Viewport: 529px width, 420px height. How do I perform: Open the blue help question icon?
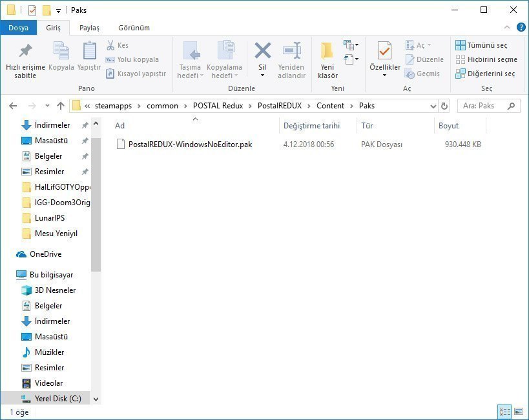click(521, 27)
